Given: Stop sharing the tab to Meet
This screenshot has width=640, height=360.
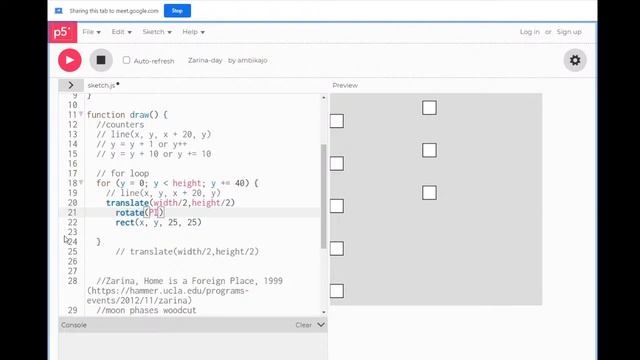Looking at the screenshot, I should pyautogui.click(x=177, y=11).
